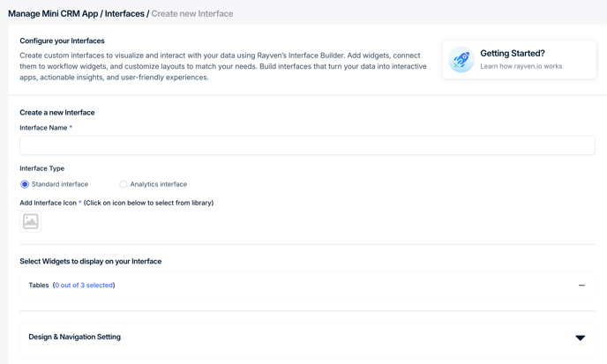Select the Standard interface radio button
Image resolution: width=607 pixels, height=364 pixels.
coord(25,184)
